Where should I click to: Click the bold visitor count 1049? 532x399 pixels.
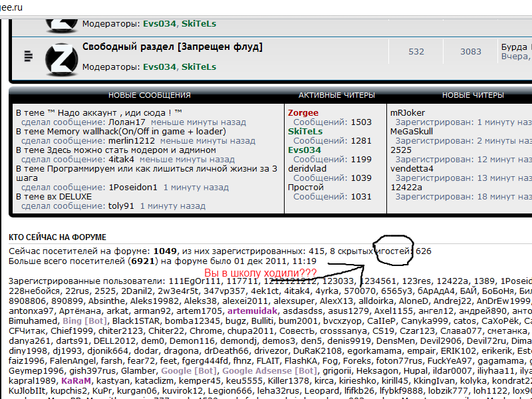click(x=165, y=251)
